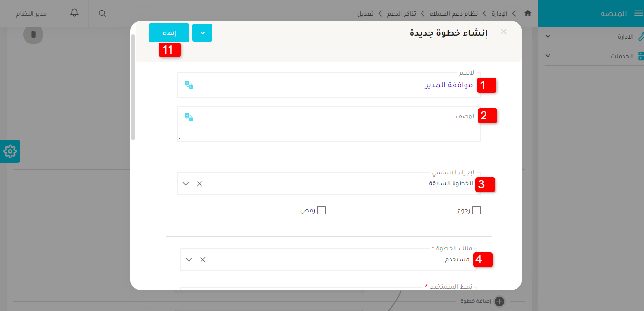Image resolution: width=644 pixels, height=311 pixels.
Task: Click the plus icon beside إضافة خطوة
Action: pyautogui.click(x=499, y=301)
